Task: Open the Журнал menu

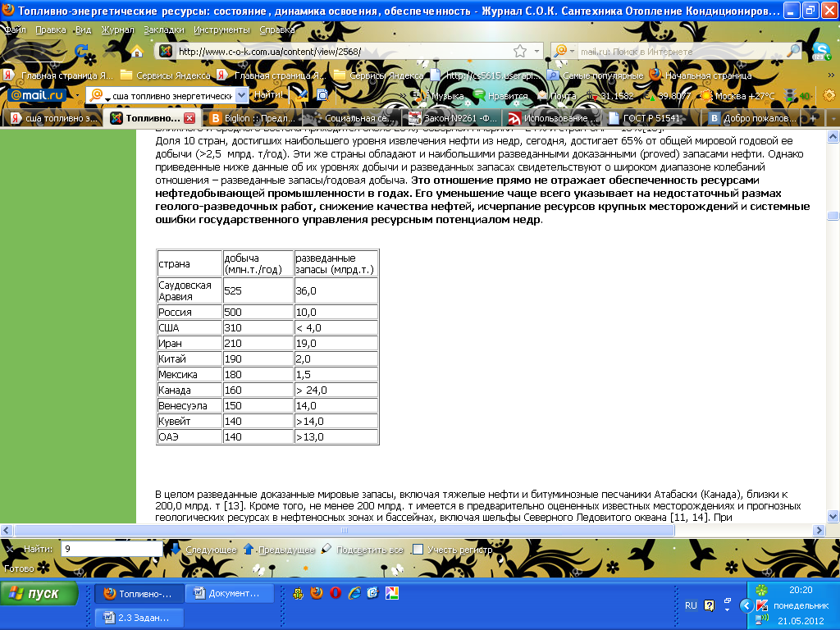Action: [x=117, y=30]
